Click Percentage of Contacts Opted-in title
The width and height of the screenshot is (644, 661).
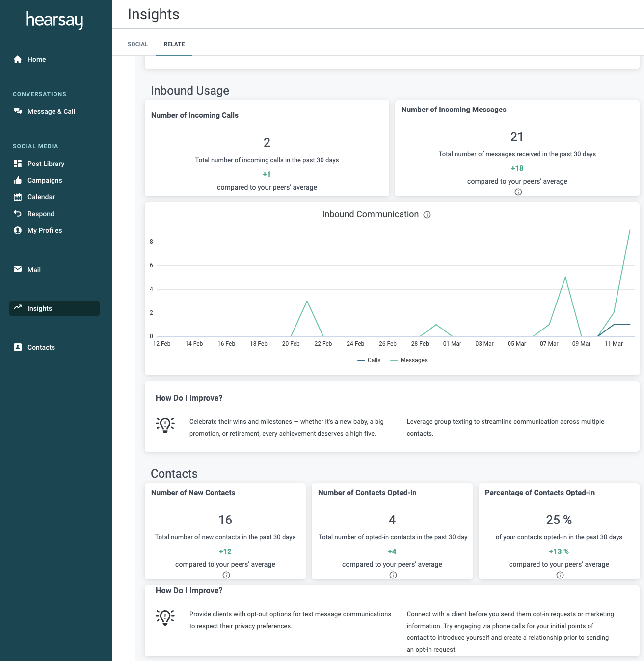click(x=540, y=493)
